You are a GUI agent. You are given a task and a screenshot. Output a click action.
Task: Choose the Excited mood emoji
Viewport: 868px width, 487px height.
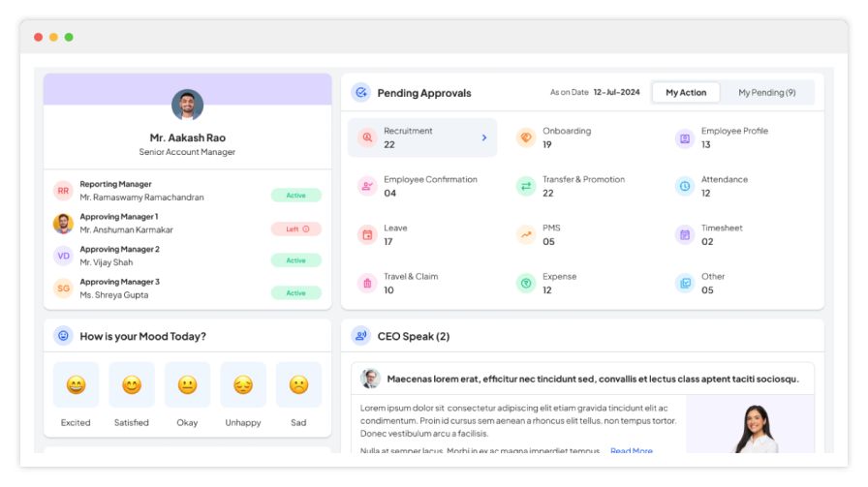click(76, 384)
